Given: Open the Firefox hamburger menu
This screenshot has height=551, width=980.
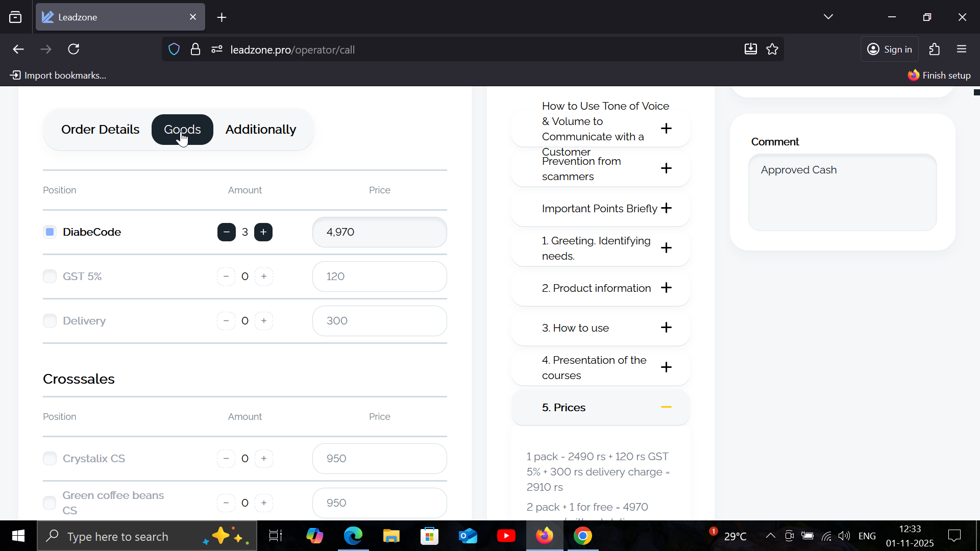Looking at the screenshot, I should [x=962, y=49].
